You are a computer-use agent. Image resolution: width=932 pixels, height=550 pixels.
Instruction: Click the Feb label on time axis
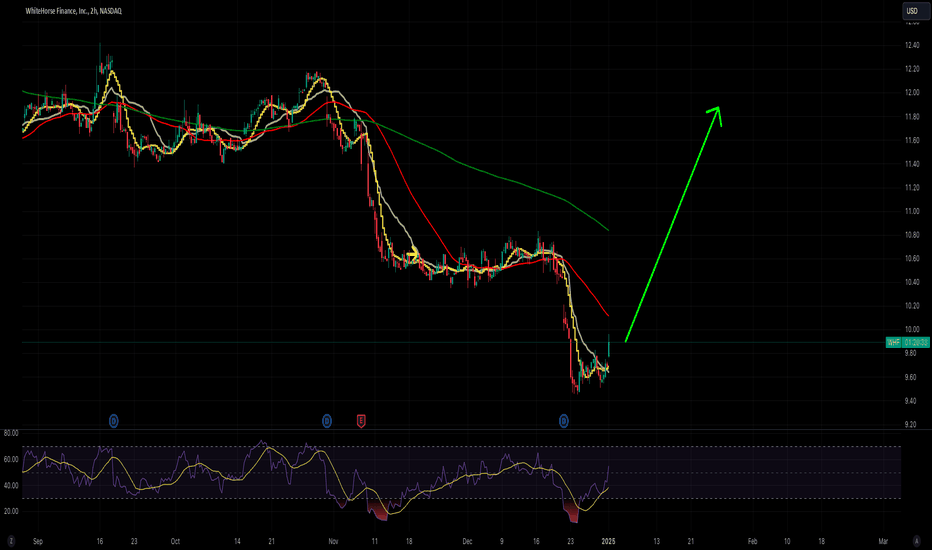752,542
